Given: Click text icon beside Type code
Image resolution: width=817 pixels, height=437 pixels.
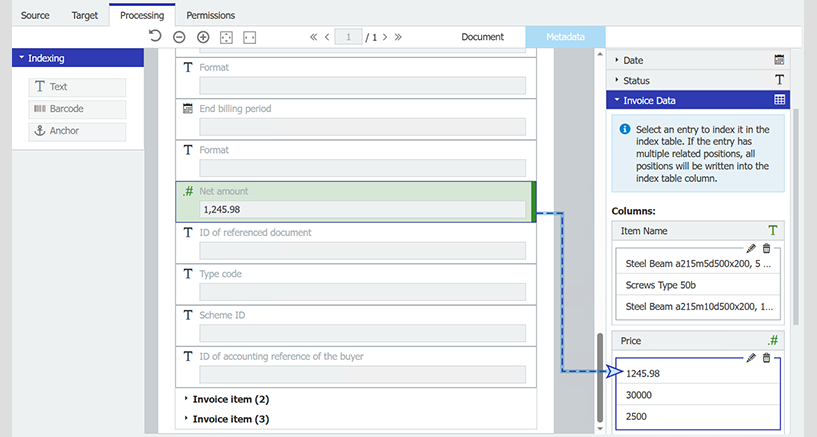Looking at the screenshot, I should click(x=188, y=273).
